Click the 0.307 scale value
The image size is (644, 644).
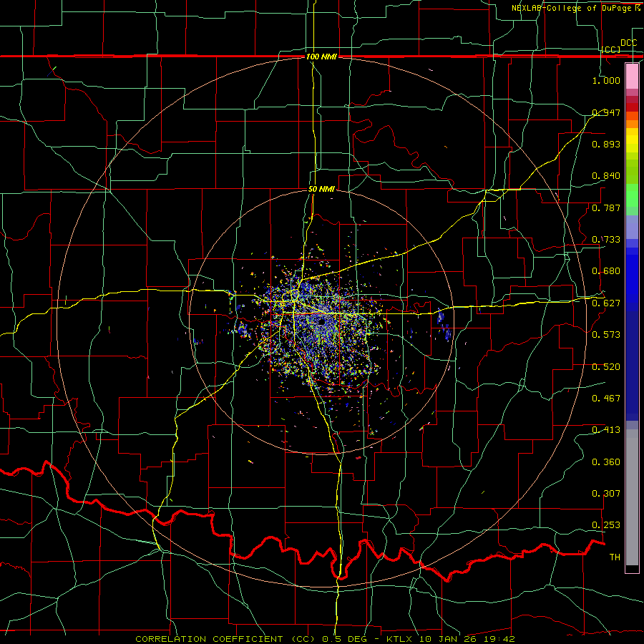point(606,494)
